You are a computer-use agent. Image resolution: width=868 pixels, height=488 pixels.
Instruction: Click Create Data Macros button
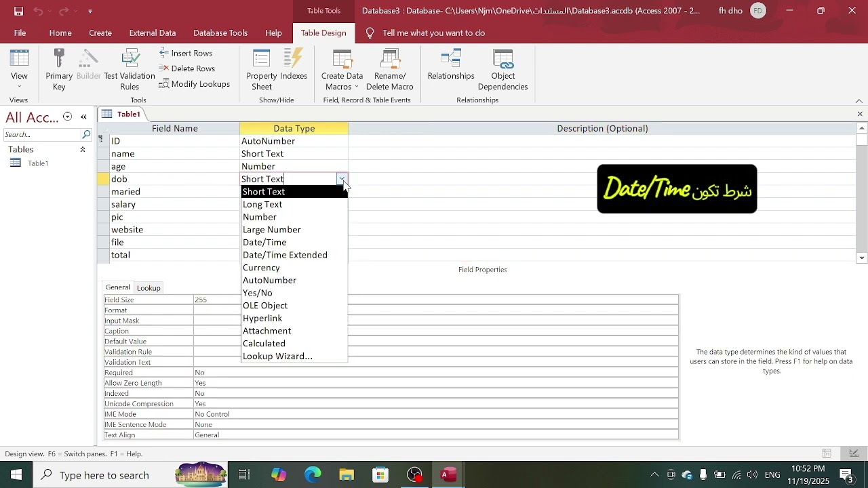point(342,70)
